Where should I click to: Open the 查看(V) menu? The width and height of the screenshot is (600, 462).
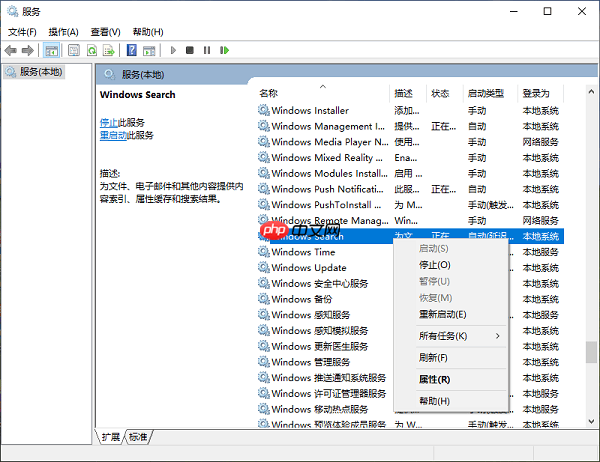coord(105,32)
